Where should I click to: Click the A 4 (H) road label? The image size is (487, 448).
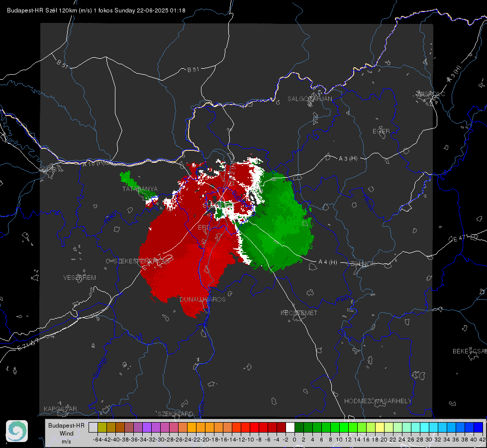328,262
